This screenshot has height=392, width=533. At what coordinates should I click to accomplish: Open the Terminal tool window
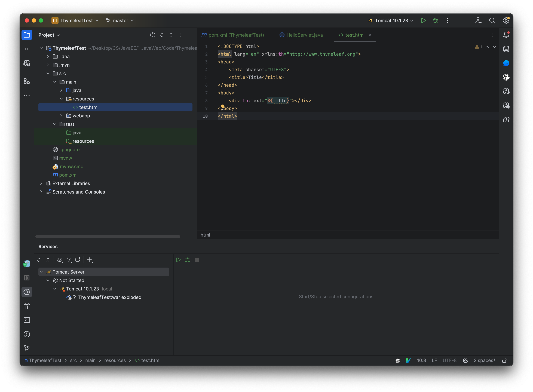pyautogui.click(x=27, y=320)
